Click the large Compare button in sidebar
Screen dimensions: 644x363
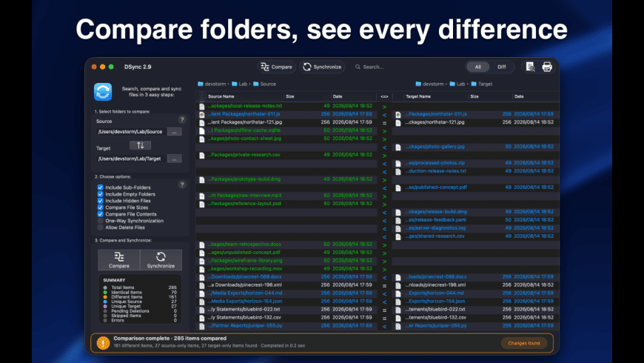(x=119, y=260)
